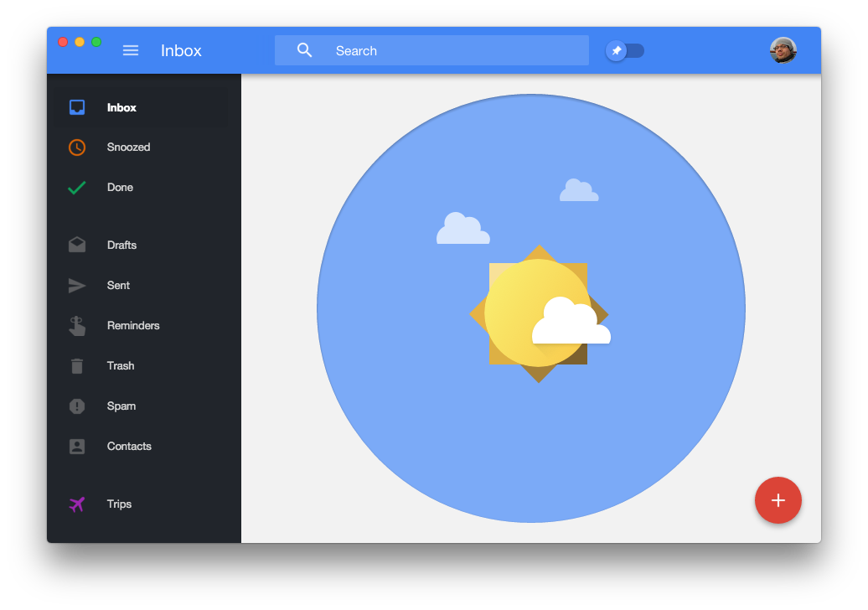The image size is (868, 610).
Task: Open the hamburger navigation menu
Action: 131,50
